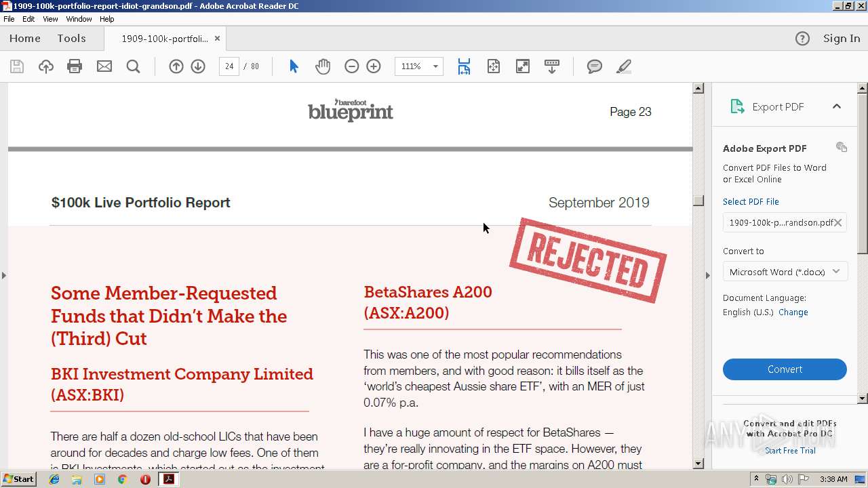Add a comment with speech bubble icon
The height and width of the screenshot is (488, 868).
[x=595, y=66]
